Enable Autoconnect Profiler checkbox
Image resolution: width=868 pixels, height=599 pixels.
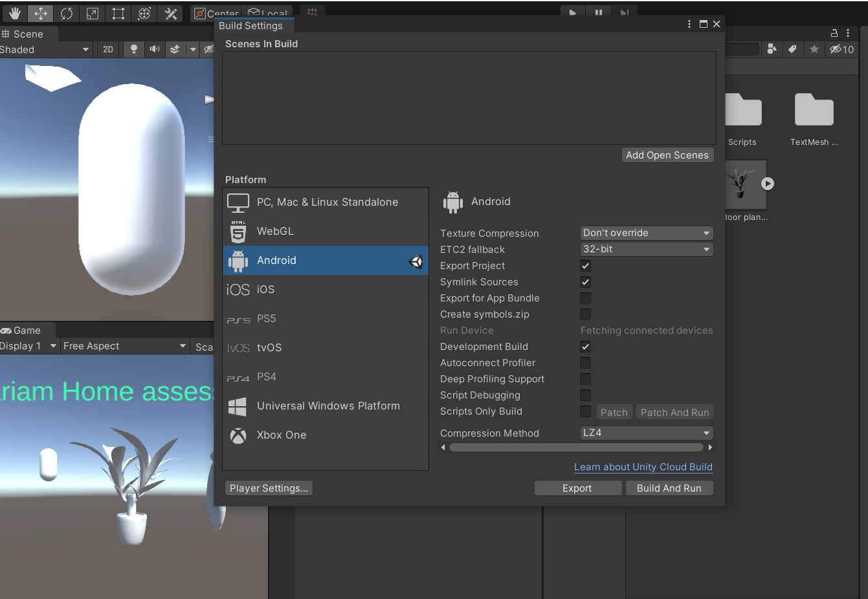585,363
